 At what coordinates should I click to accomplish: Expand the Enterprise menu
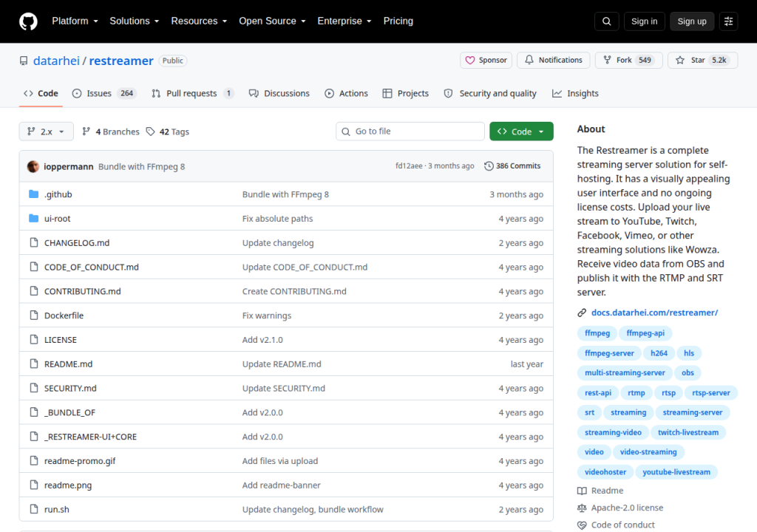click(x=344, y=21)
